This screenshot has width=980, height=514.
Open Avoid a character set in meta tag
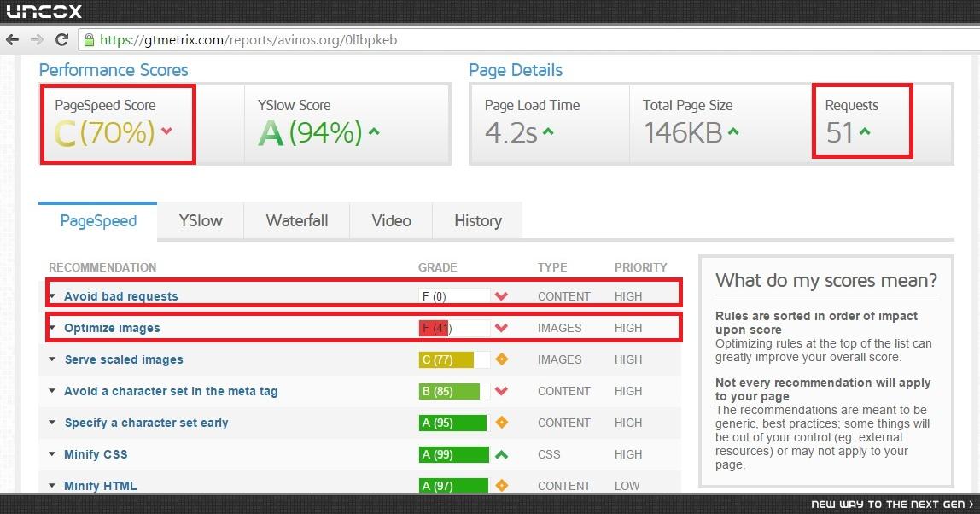point(171,391)
